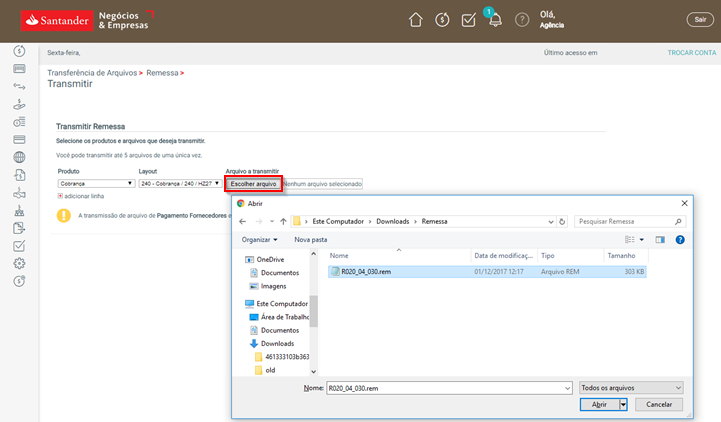Open the Organizar menu in dialog

(x=260, y=240)
